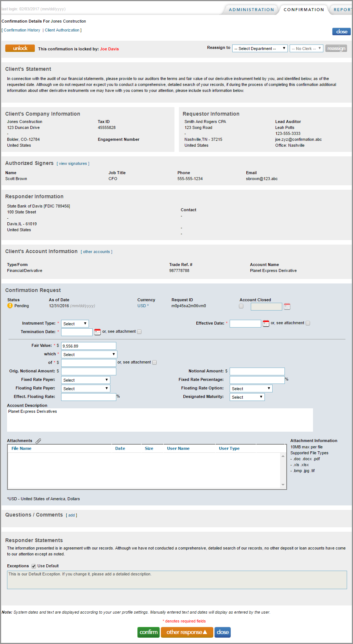Click into the Fair Value input field
This screenshot has width=353, height=644.
(x=89, y=346)
